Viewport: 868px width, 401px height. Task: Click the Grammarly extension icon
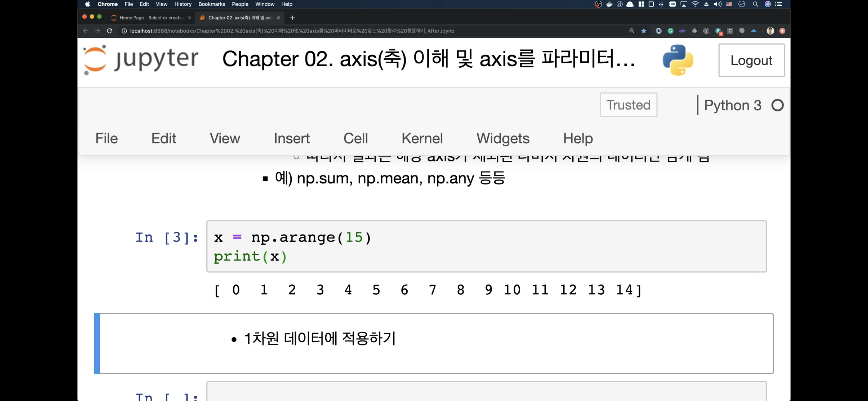[x=671, y=31]
